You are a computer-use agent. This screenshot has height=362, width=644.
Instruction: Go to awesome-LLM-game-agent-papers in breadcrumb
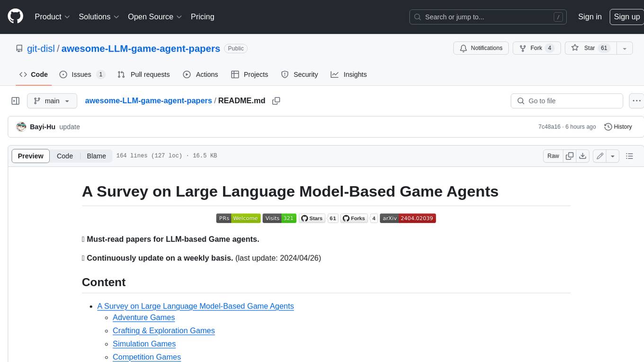[148, 101]
